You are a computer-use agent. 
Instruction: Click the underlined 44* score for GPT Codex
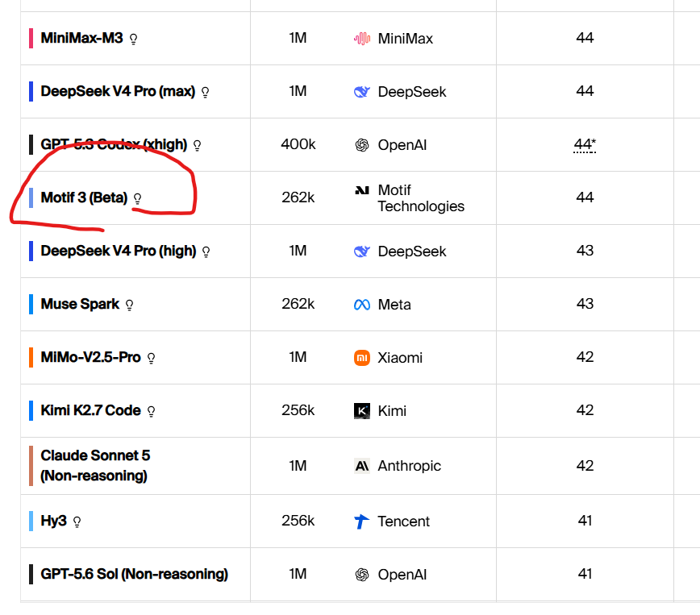[585, 144]
